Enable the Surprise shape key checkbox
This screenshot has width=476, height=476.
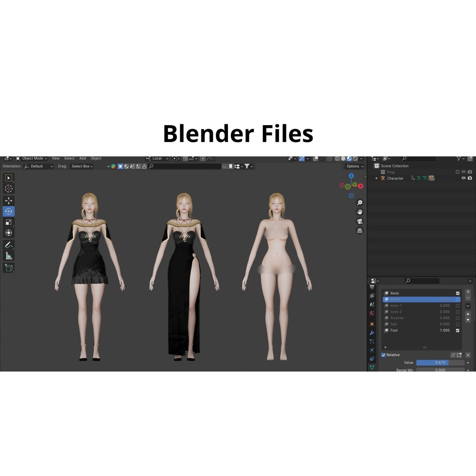click(458, 318)
